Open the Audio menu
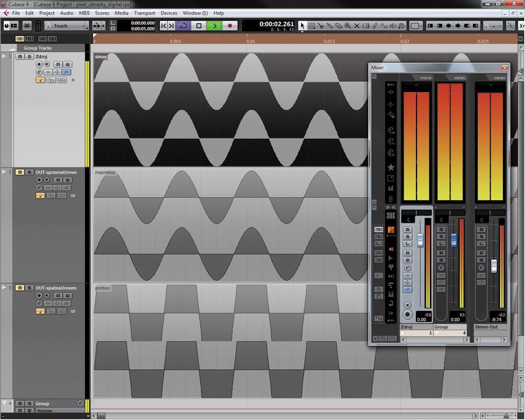 click(66, 13)
